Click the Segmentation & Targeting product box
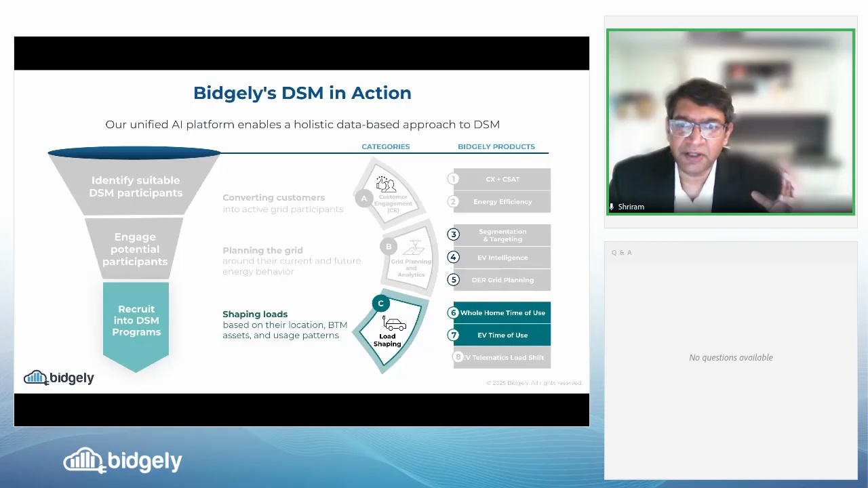Viewport: 868px width, 488px height. click(x=502, y=235)
